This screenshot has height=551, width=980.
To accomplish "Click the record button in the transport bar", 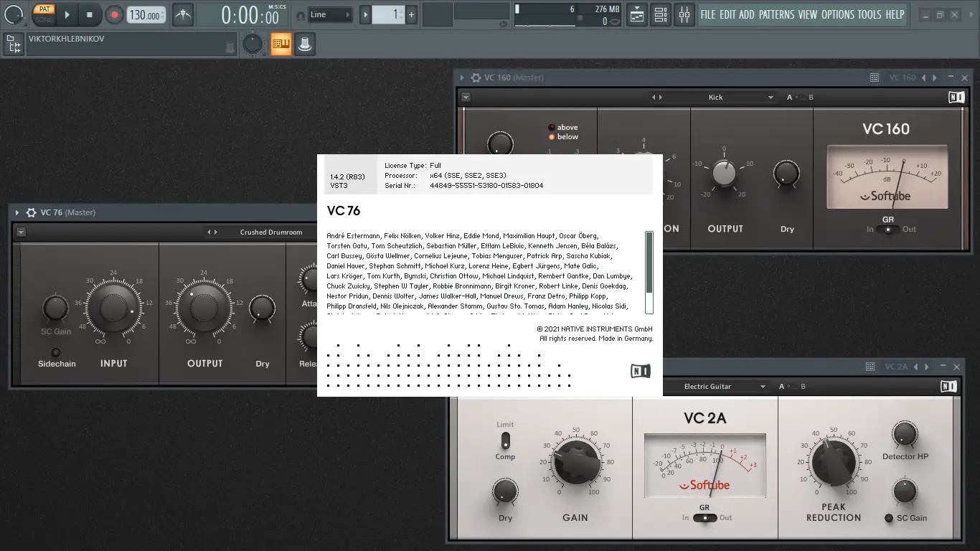I will click(x=114, y=14).
